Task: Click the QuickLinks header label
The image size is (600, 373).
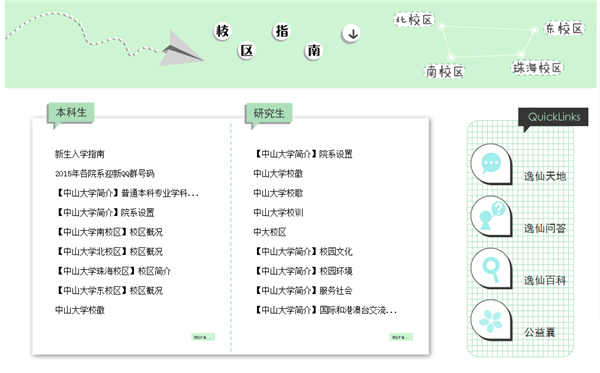Action: (554, 117)
